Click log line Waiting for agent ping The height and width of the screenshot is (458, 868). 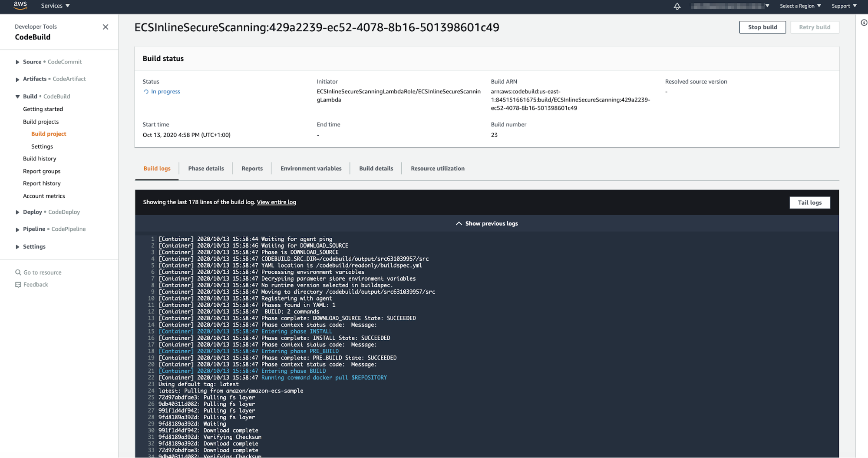245,239
